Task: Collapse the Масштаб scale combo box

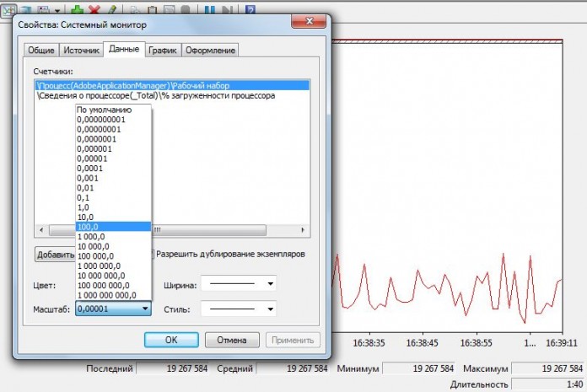Action: click(145, 309)
